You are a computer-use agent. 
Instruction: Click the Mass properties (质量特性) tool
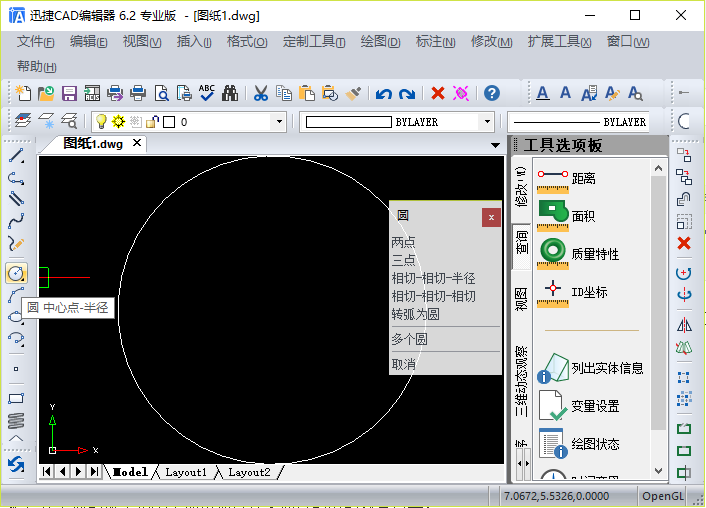point(578,254)
